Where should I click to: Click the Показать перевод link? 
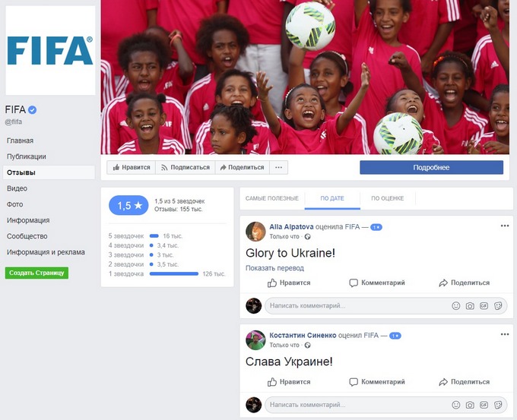pyautogui.click(x=274, y=268)
